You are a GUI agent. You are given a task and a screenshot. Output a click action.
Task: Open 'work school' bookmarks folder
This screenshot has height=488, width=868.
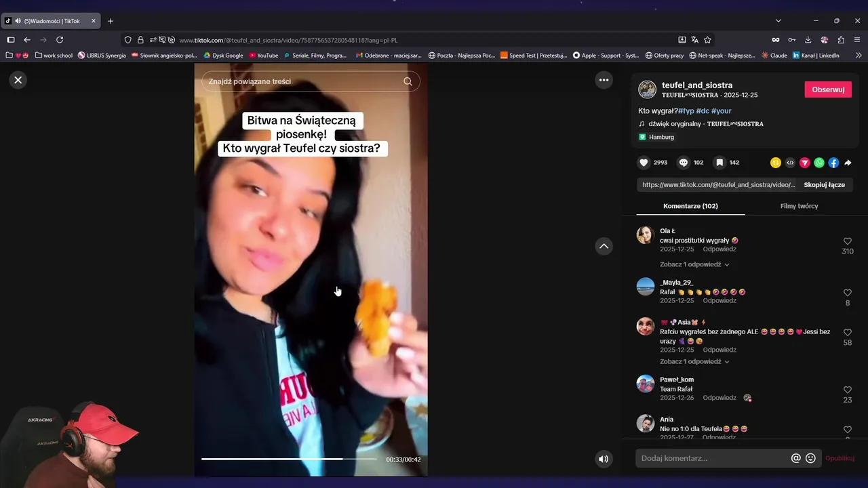pos(54,56)
